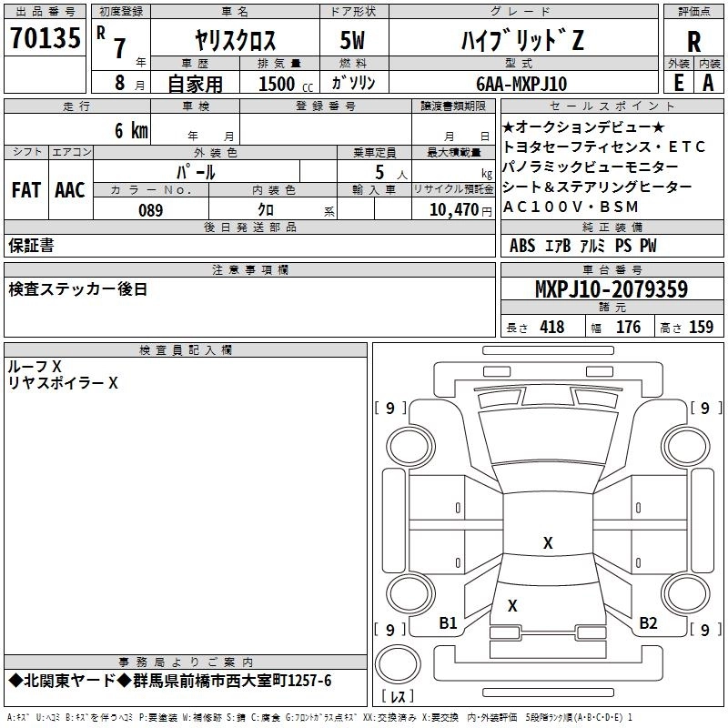The image size is (728, 728).
Task: Select 保証書 in later-shipped parts
Action: pos(31,246)
